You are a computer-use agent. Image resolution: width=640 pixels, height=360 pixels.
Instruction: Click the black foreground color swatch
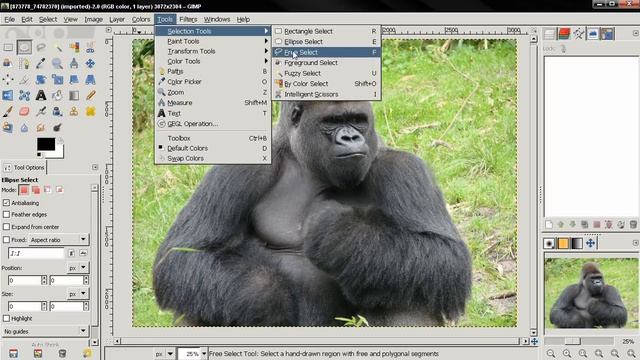pos(45,144)
